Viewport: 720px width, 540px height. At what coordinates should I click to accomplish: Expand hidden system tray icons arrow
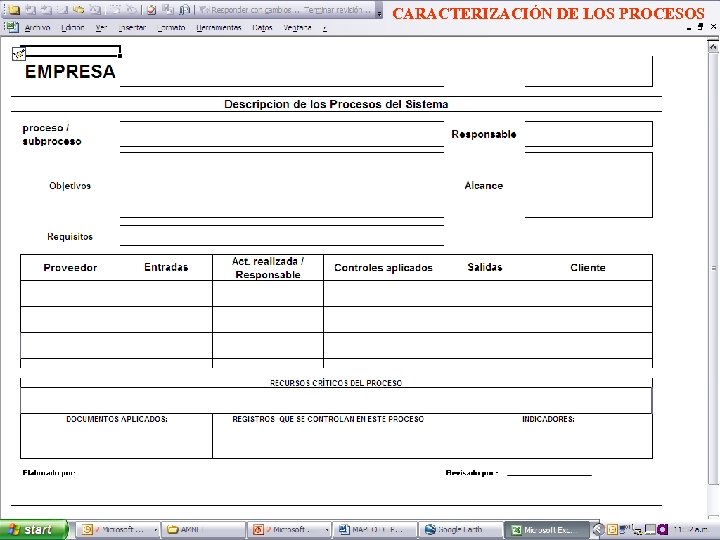597,530
